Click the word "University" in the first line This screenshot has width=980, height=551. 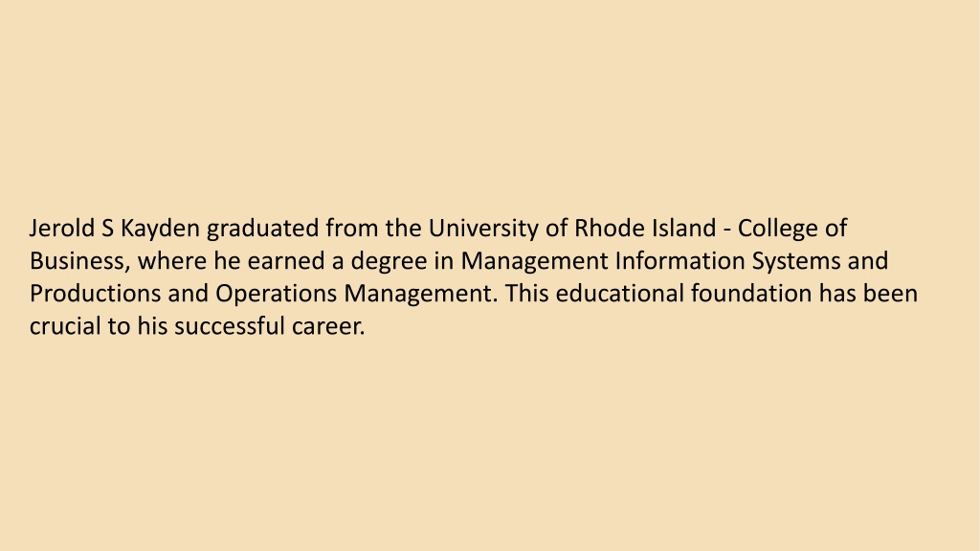[x=483, y=230]
